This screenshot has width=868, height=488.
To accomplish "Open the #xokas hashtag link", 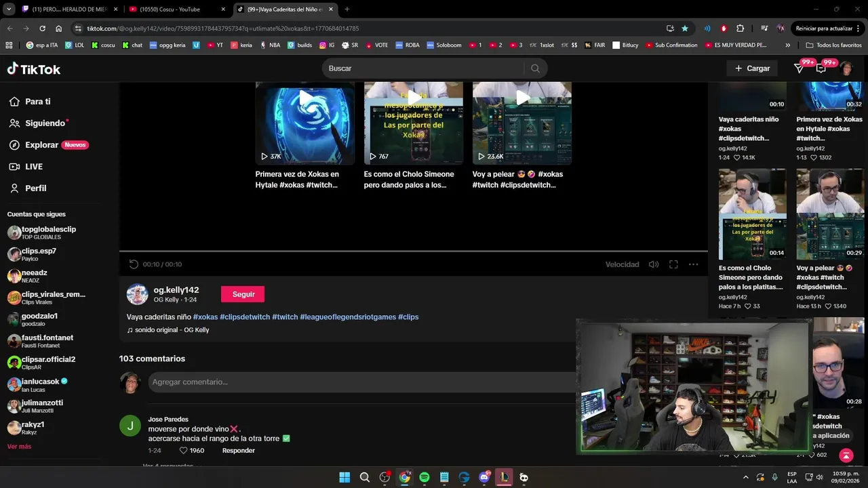I will 205,317.
